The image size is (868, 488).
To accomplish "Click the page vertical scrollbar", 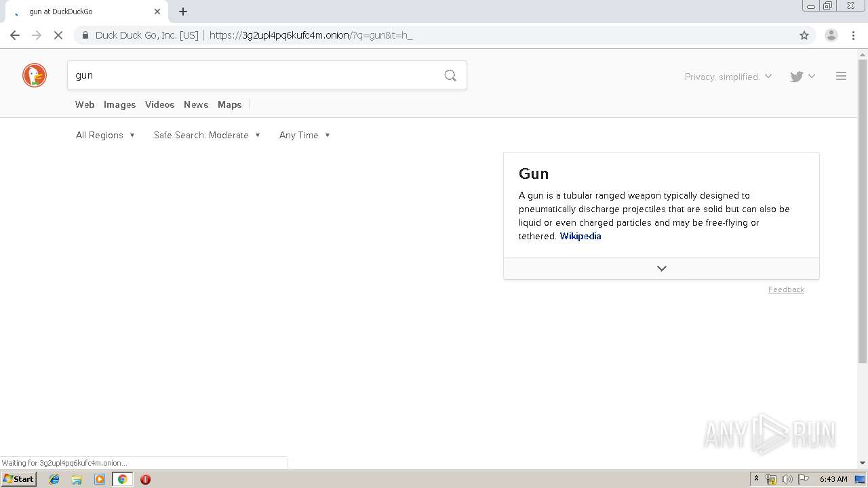I will click(863, 211).
